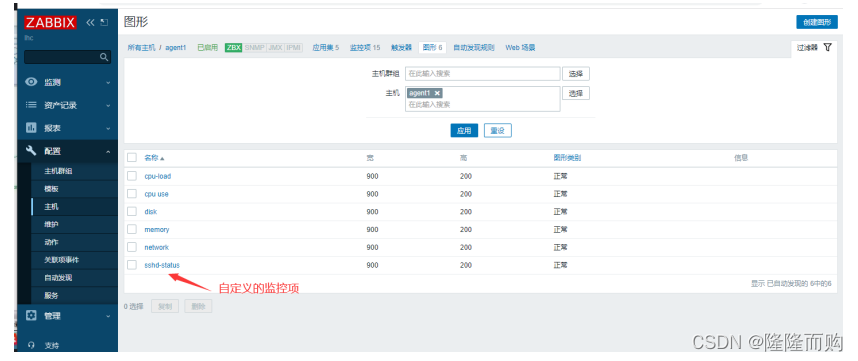Viewport: 858px width, 361px height.
Task: Click the sort arrow beside 名称 header
Action: 162,158
